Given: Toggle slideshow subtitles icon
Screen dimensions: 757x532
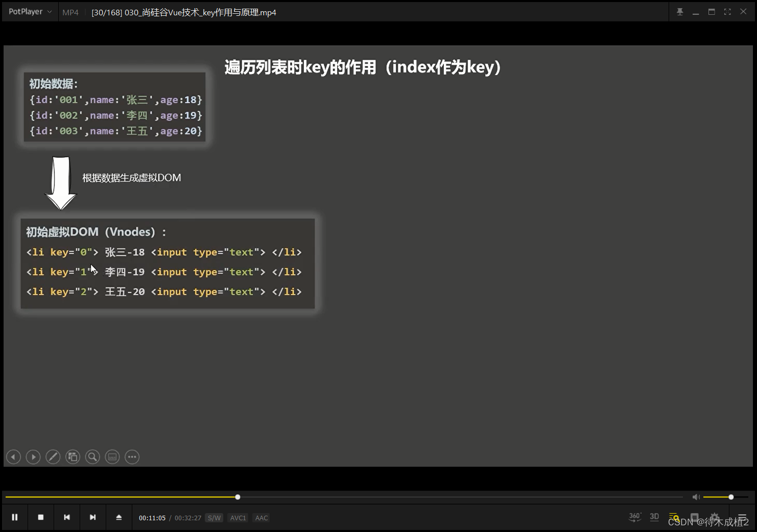Looking at the screenshot, I should [x=112, y=457].
